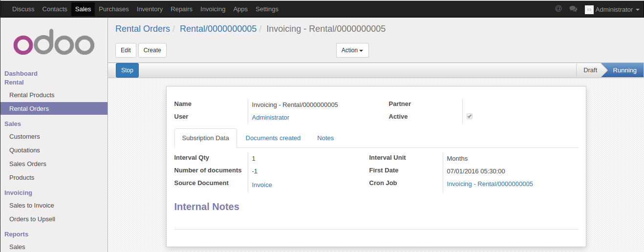Expand the Administrator user menu
Image resolution: width=644 pixels, height=252 pixels.
pos(612,9)
